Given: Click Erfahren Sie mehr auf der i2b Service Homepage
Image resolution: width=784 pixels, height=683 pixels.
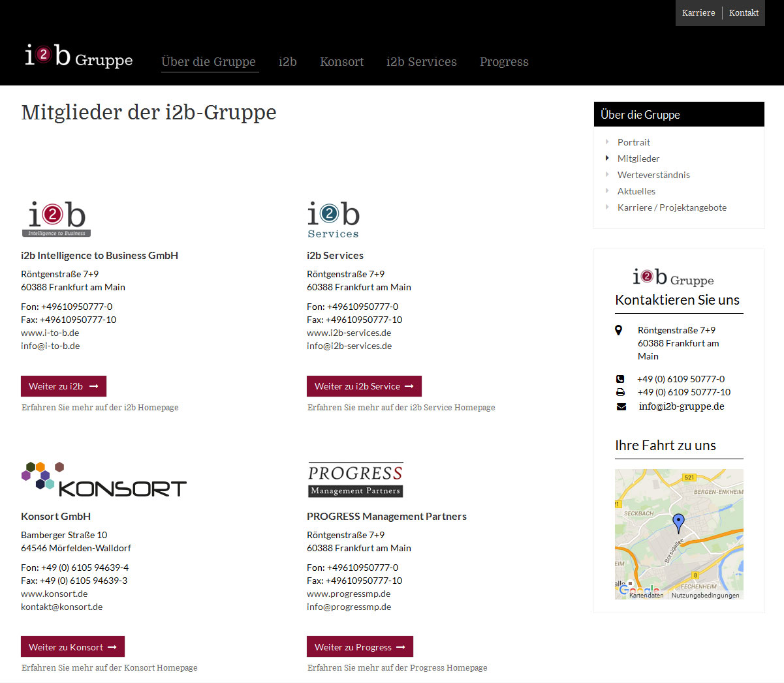Looking at the screenshot, I should (x=401, y=408).
